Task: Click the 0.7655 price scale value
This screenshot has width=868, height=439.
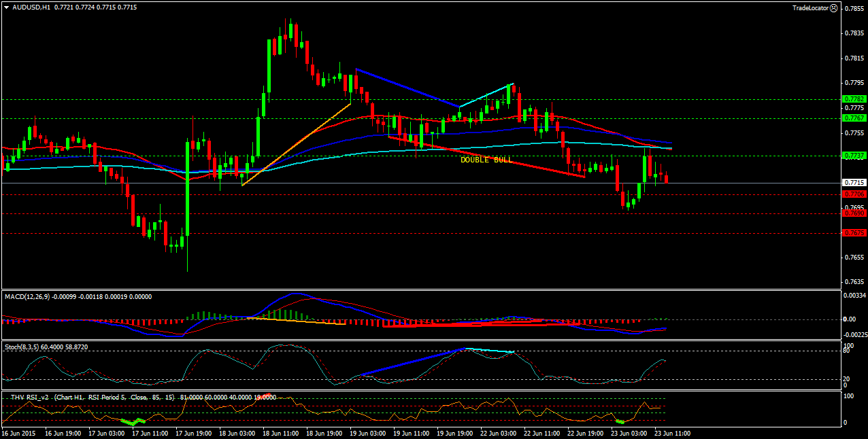Action: 854,258
